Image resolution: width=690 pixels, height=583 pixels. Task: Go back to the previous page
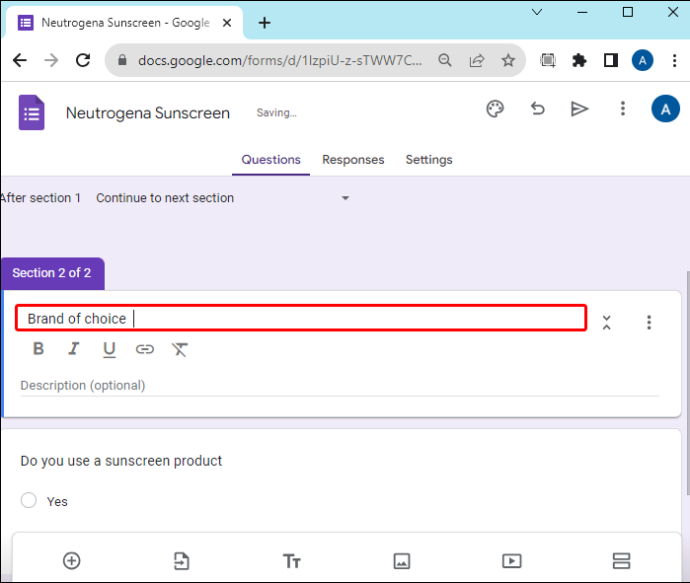pyautogui.click(x=20, y=60)
